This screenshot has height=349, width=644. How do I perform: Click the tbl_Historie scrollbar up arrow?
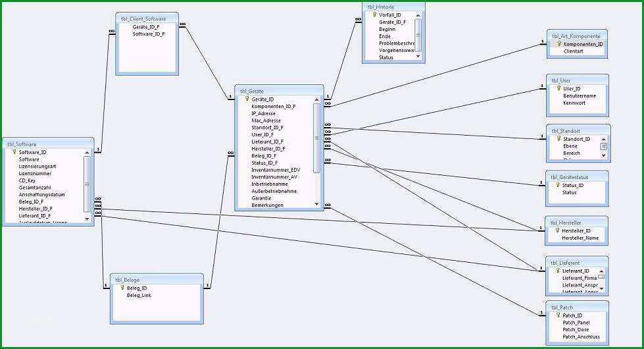[x=418, y=15]
